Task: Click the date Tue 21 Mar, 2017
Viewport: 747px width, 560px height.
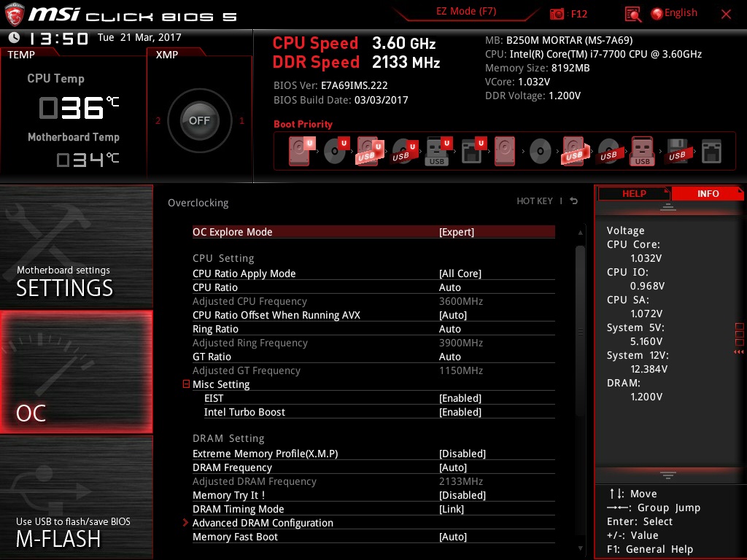Action: coord(139,37)
